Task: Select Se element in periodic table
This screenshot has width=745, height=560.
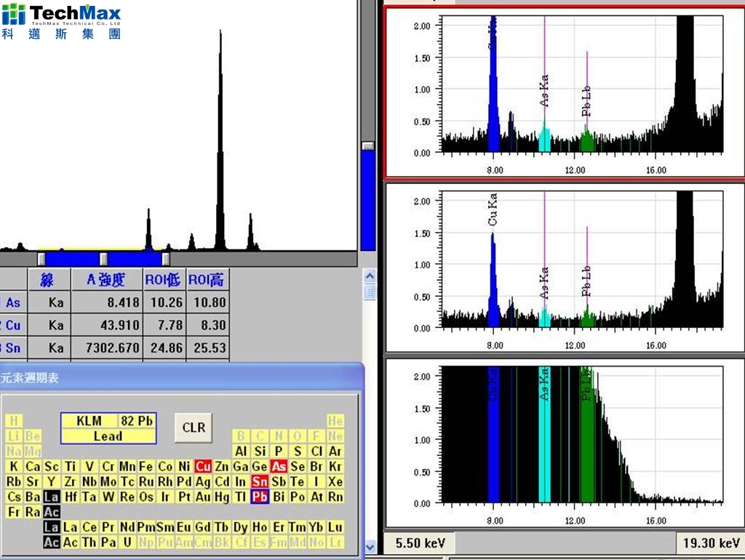Action: click(x=298, y=466)
